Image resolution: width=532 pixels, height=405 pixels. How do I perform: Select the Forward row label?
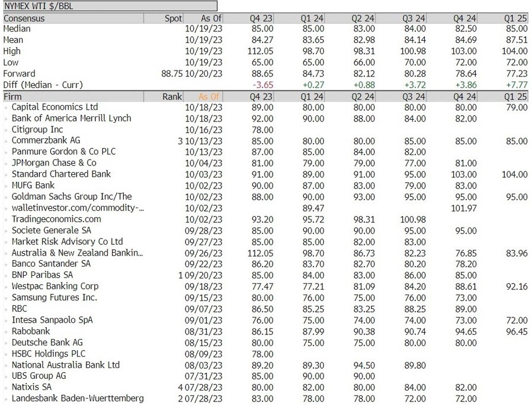[x=20, y=74]
